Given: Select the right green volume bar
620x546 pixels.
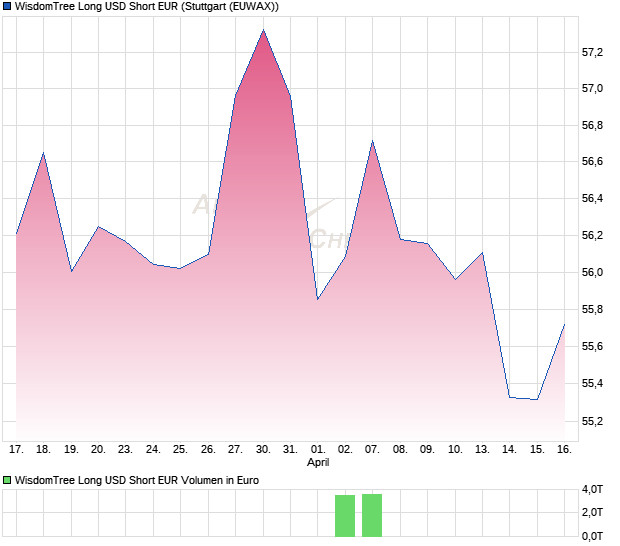Looking at the screenshot, I should [x=372, y=514].
